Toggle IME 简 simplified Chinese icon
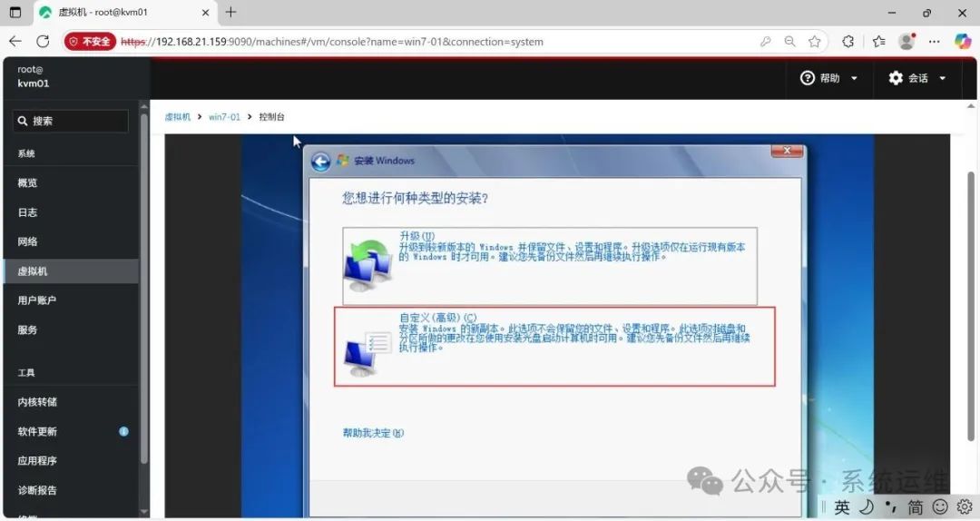The width and height of the screenshot is (980, 521). pyautogui.click(x=915, y=507)
